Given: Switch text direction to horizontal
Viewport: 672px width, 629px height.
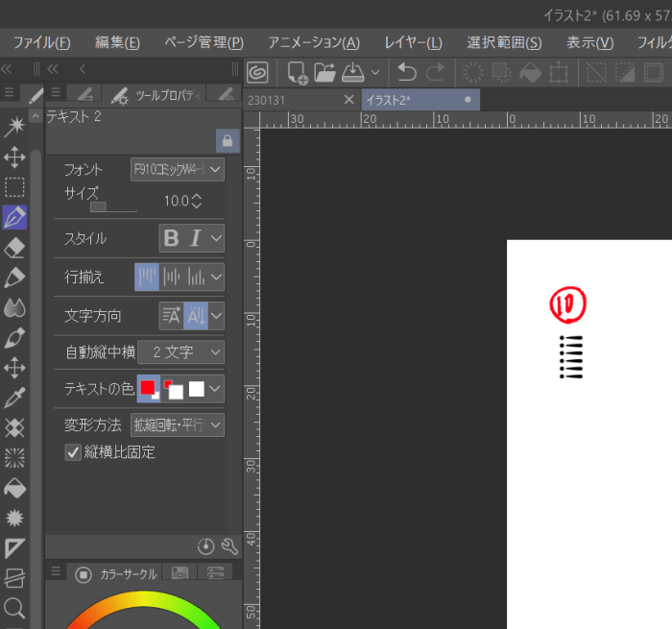Looking at the screenshot, I should coord(172,316).
